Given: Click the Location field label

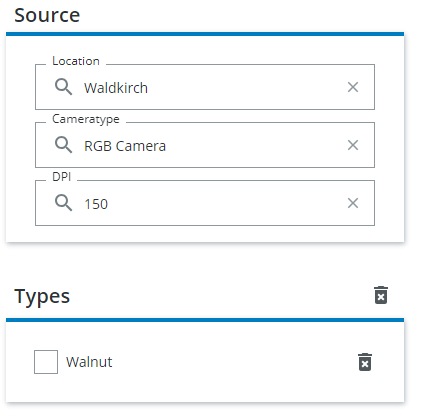Looking at the screenshot, I should point(76,61).
